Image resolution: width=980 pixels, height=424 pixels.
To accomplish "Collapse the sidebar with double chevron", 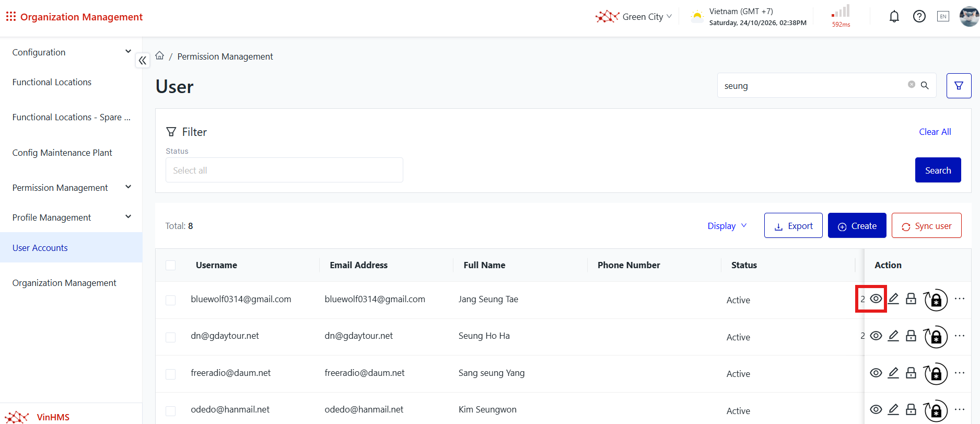I will [x=143, y=61].
